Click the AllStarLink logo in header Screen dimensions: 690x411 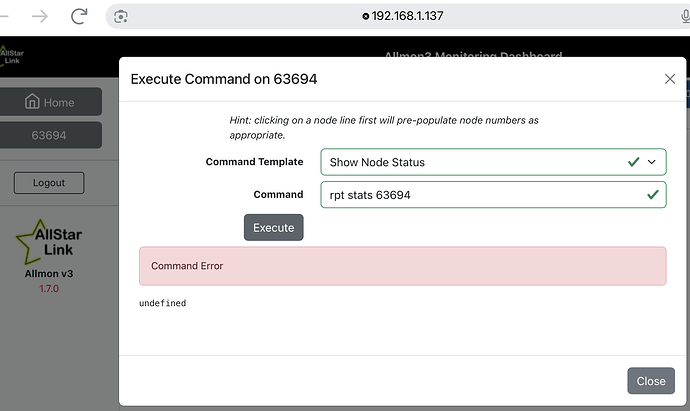pyautogui.click(x=14, y=55)
